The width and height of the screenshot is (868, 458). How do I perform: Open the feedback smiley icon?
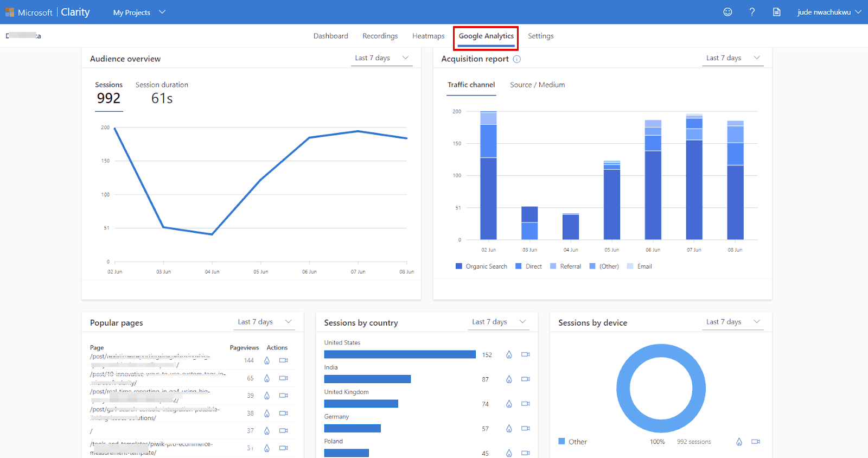(727, 12)
